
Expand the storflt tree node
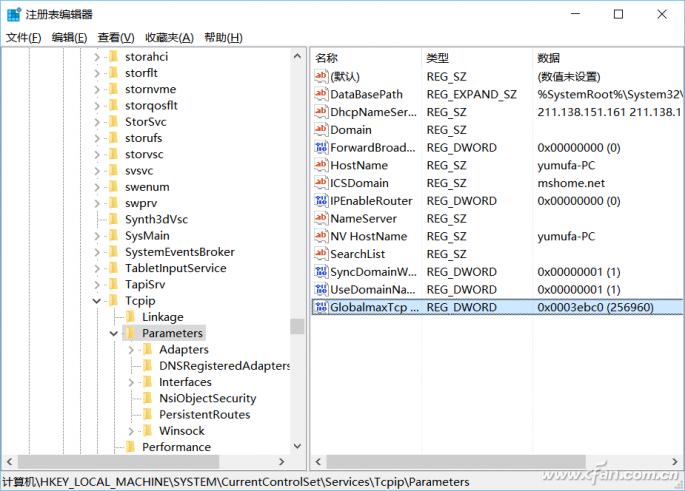pos(97,73)
